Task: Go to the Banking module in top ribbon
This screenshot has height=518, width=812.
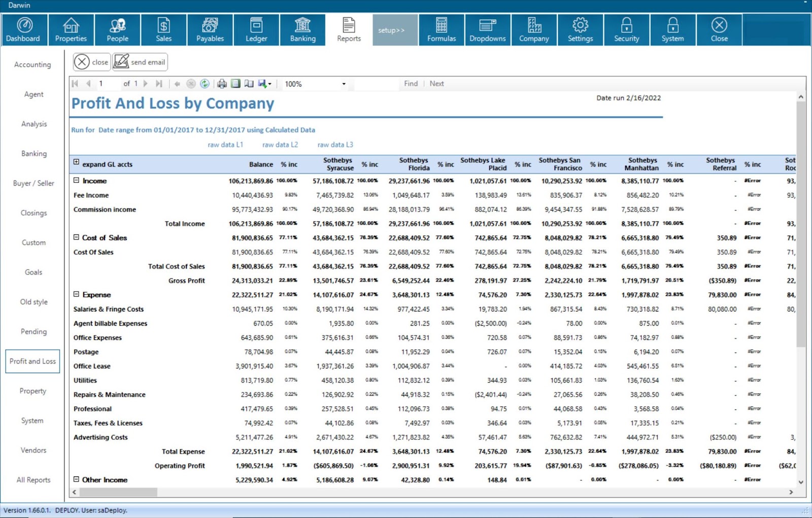Action: (302, 30)
